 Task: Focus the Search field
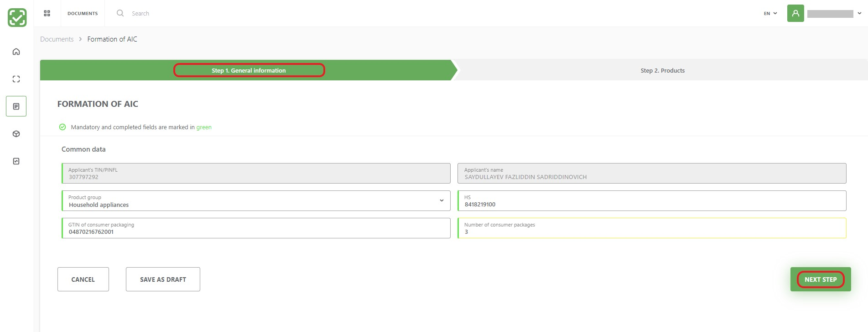pos(140,14)
